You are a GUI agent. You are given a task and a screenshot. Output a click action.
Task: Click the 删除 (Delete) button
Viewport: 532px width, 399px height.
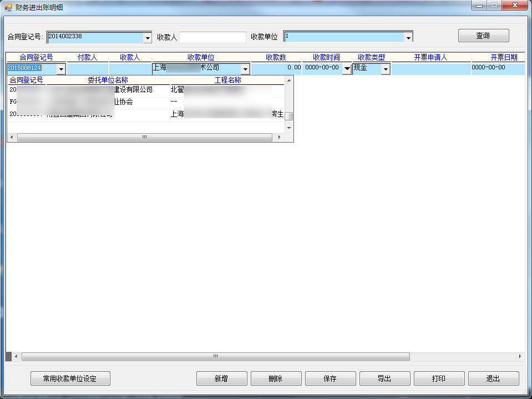(276, 378)
